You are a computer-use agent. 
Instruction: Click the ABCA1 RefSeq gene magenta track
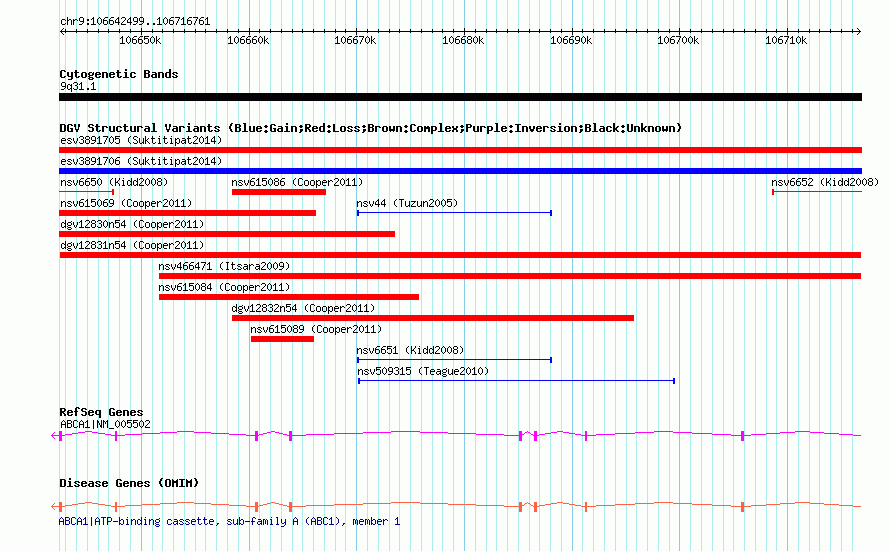[456, 435]
